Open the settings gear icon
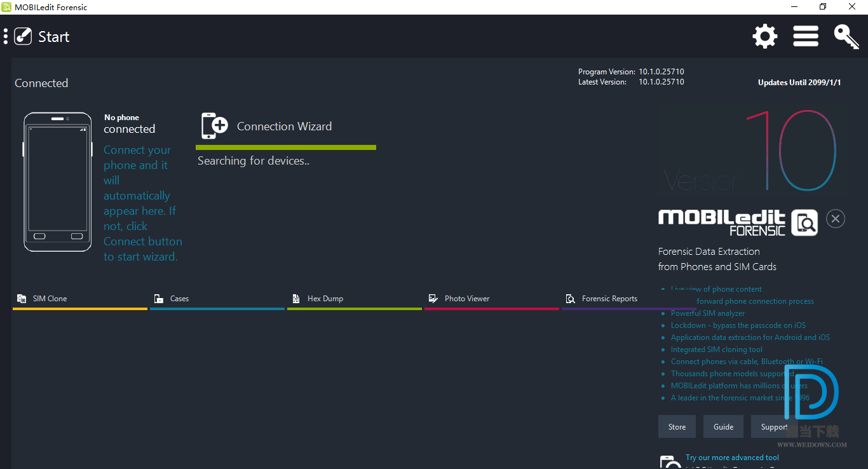The width and height of the screenshot is (868, 469). pos(765,36)
